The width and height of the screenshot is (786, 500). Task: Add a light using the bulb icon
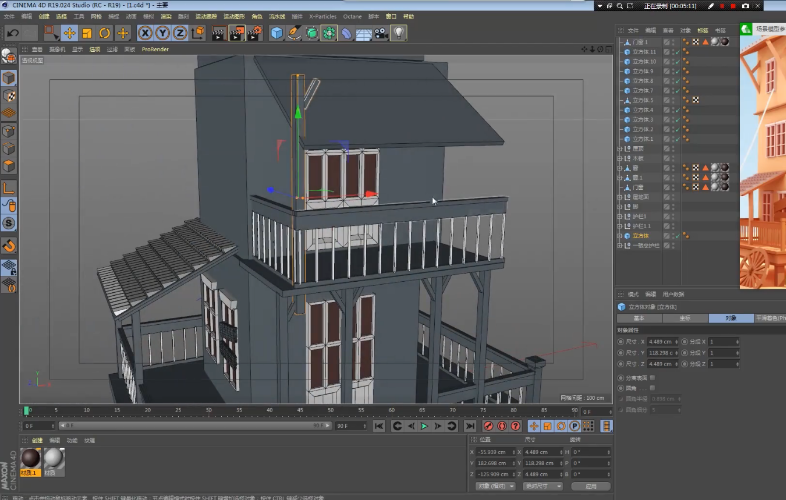[399, 33]
